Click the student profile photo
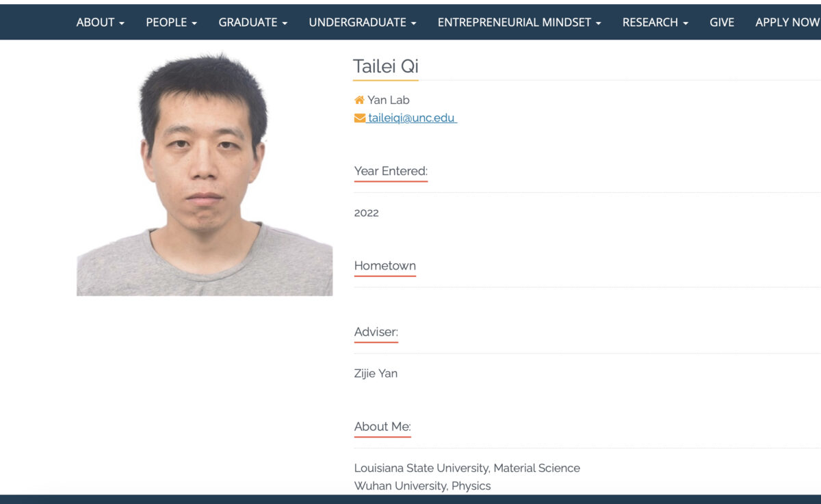Image resolution: width=821 pixels, height=504 pixels. pos(204,175)
